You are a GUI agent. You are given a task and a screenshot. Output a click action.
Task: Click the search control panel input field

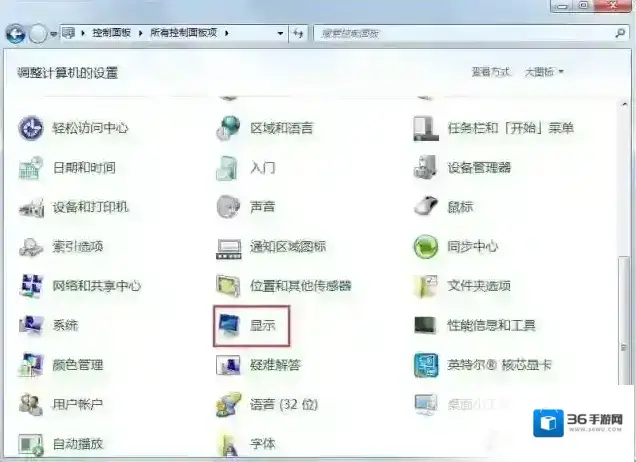[464, 33]
